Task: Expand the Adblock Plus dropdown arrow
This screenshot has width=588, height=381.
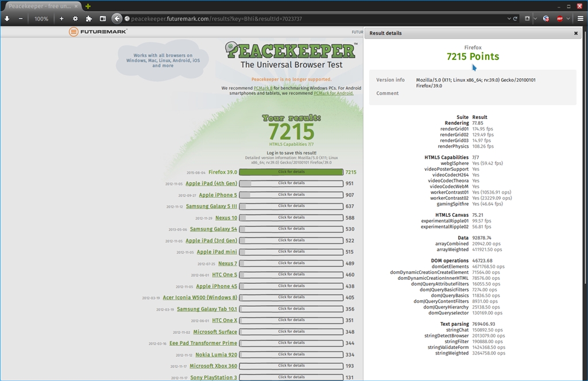Action: click(x=568, y=18)
